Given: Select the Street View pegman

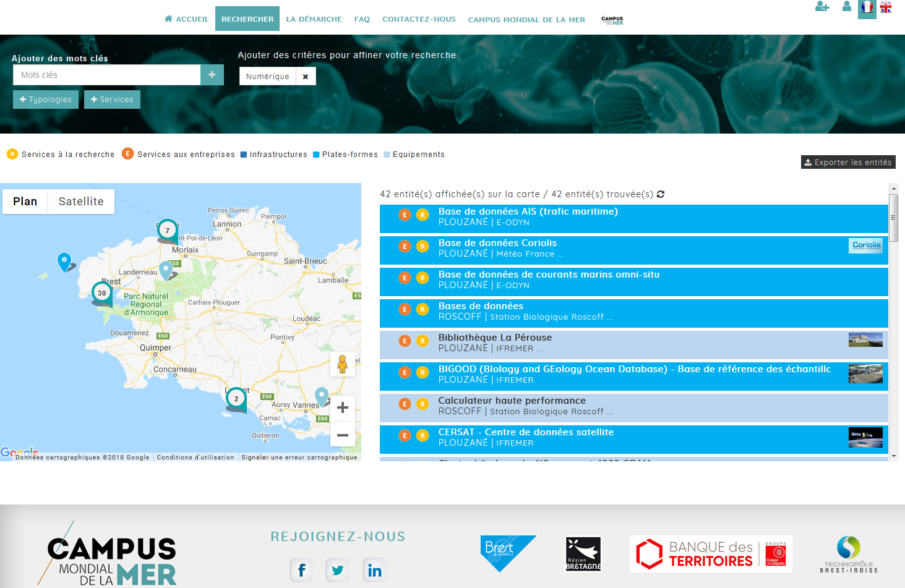Looking at the screenshot, I should (x=343, y=364).
